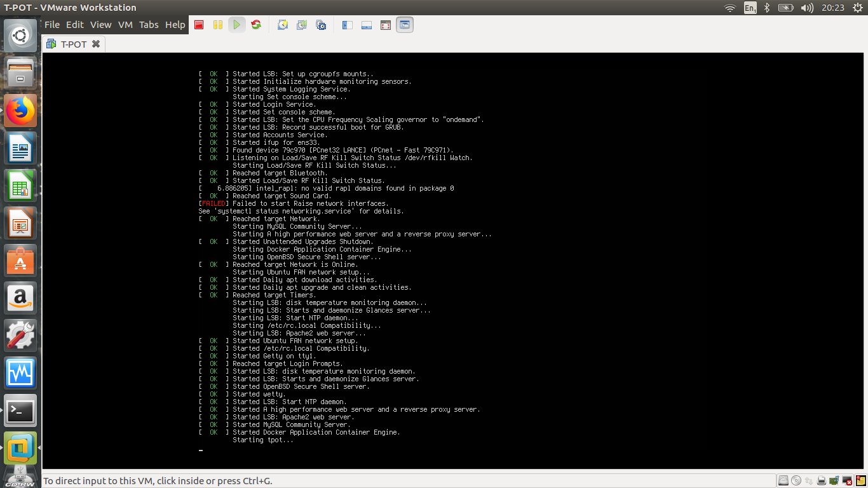The height and width of the screenshot is (488, 868).
Task: Toggle the library sidebar panel
Action: coord(348,25)
